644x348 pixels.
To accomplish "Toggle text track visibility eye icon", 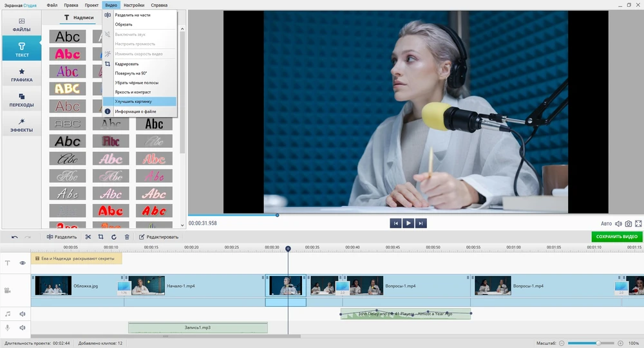I will 23,262.
